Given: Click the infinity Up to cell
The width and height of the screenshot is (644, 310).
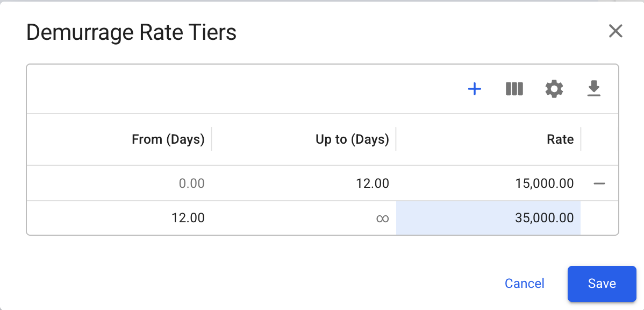Looking at the screenshot, I should point(382,218).
